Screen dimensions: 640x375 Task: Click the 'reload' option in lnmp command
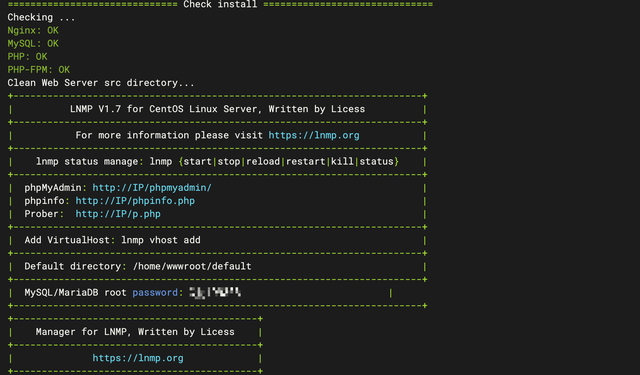(x=263, y=161)
